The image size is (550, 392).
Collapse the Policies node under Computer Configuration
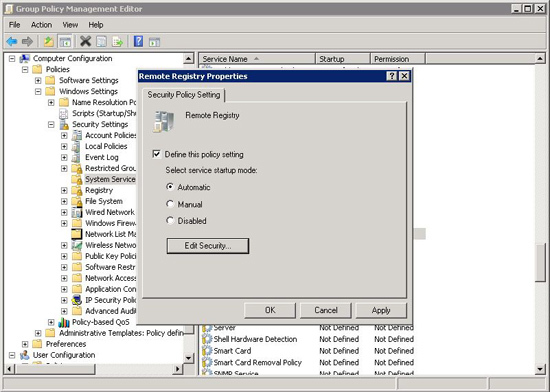click(25, 69)
